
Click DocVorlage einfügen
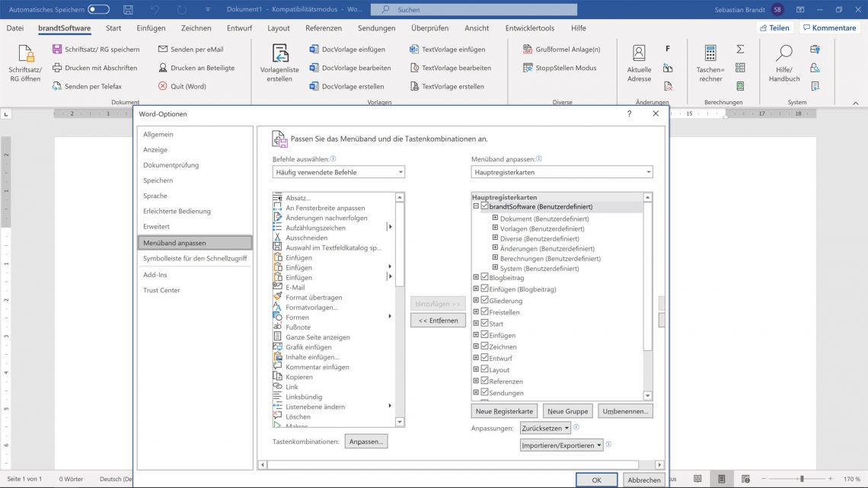[x=347, y=49]
